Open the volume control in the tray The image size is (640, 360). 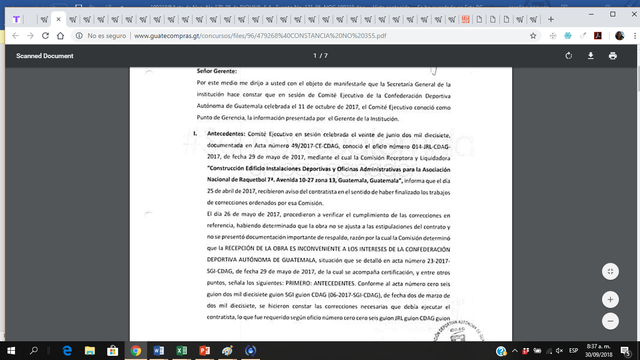click(x=560, y=351)
